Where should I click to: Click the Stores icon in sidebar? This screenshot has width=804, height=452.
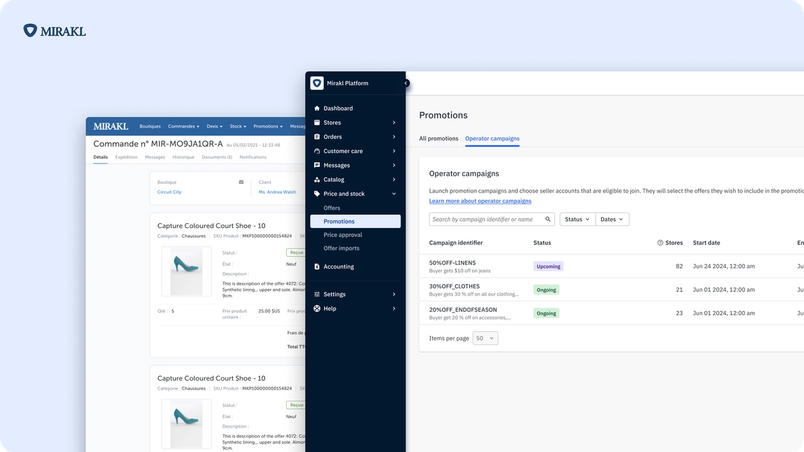coord(317,122)
